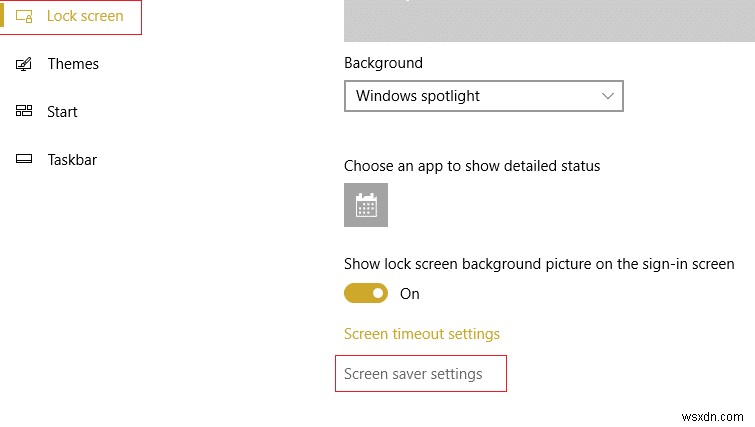Click the Taskbar sidebar icon

point(24,160)
